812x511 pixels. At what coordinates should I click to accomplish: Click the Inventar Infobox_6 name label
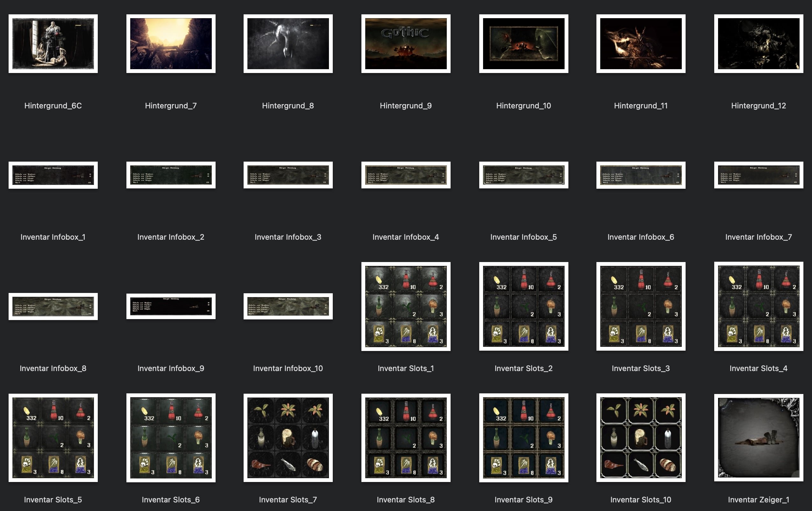click(641, 237)
